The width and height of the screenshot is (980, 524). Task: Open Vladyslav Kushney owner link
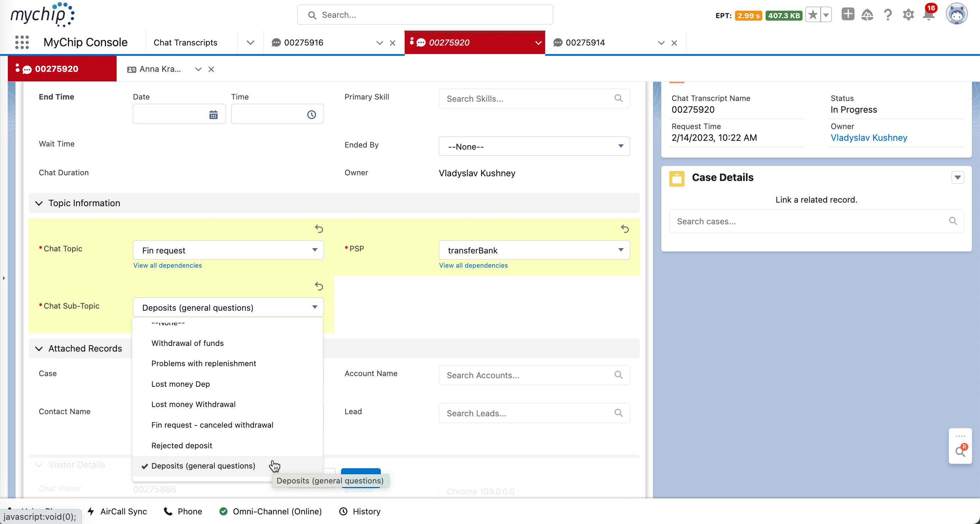[869, 138]
